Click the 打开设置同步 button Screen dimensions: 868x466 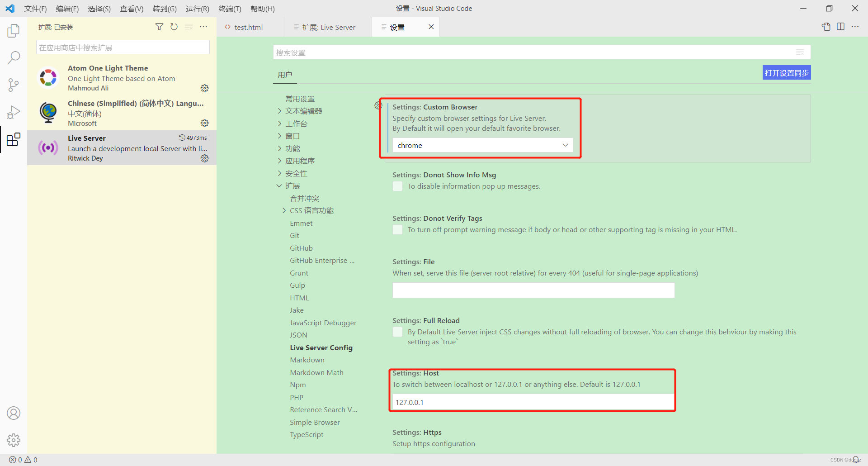[787, 73]
